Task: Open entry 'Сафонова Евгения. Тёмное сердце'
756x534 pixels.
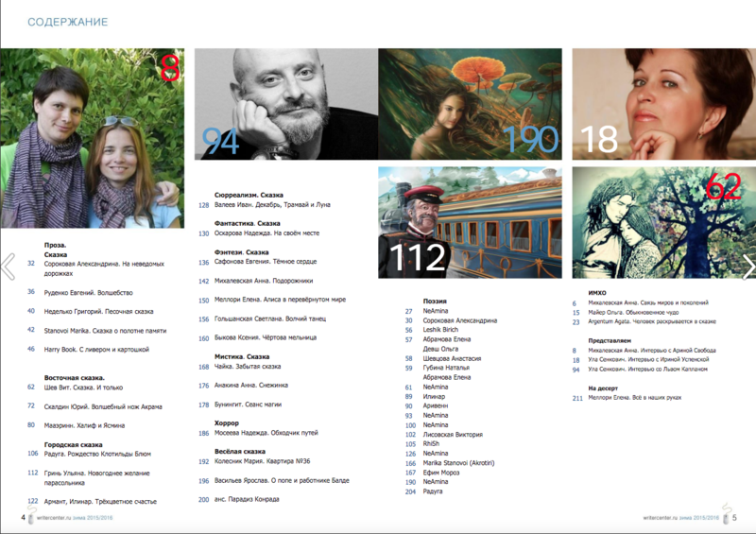Action: click(x=266, y=262)
